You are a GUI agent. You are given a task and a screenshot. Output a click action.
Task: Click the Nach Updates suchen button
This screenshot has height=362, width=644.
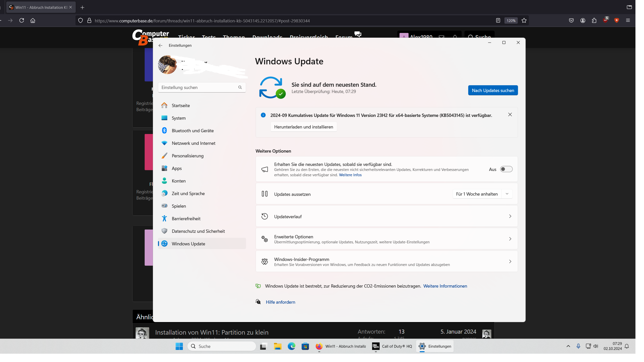(x=493, y=90)
